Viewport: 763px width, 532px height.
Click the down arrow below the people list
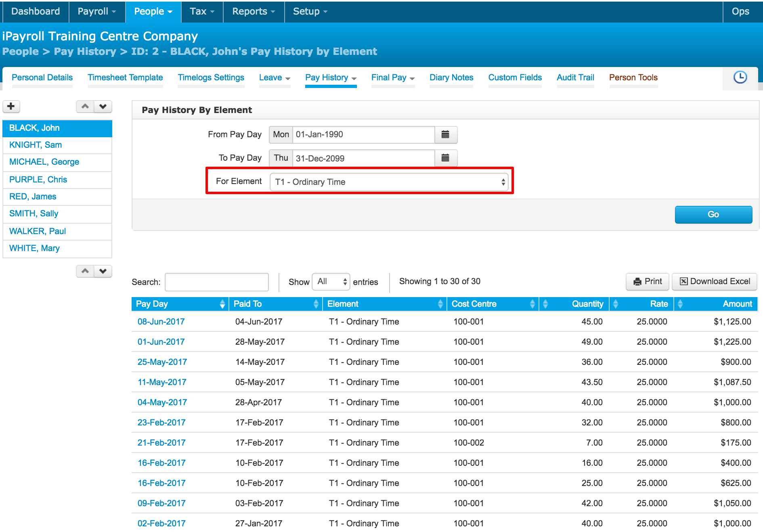pyautogui.click(x=103, y=271)
